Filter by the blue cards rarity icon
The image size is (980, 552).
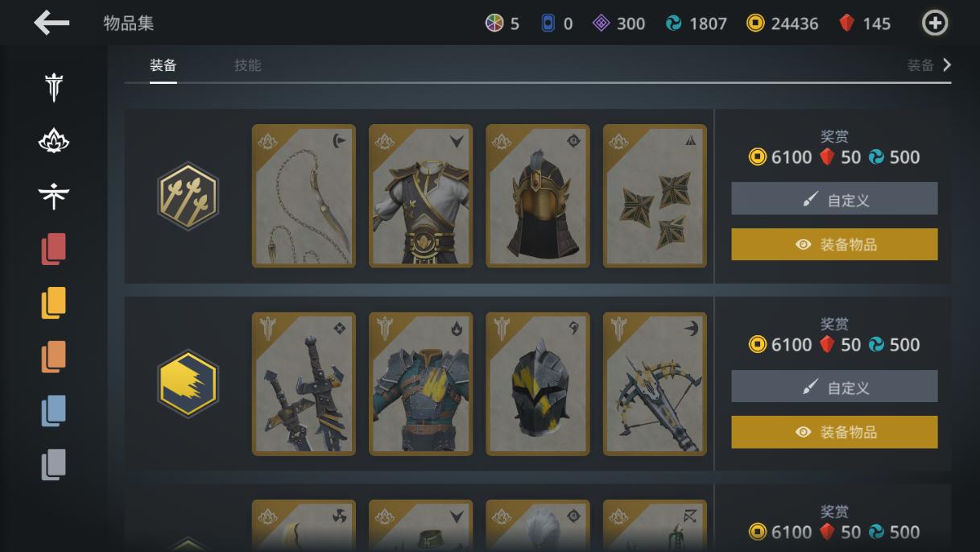[x=54, y=411]
